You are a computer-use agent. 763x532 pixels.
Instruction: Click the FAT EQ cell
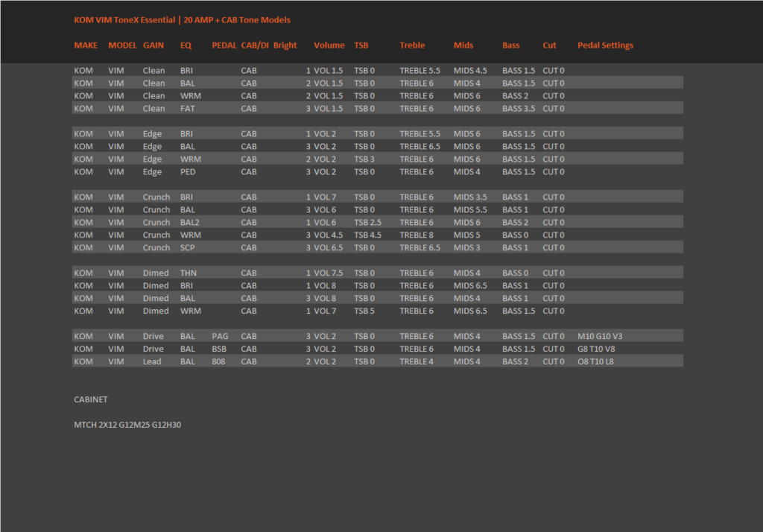(187, 109)
